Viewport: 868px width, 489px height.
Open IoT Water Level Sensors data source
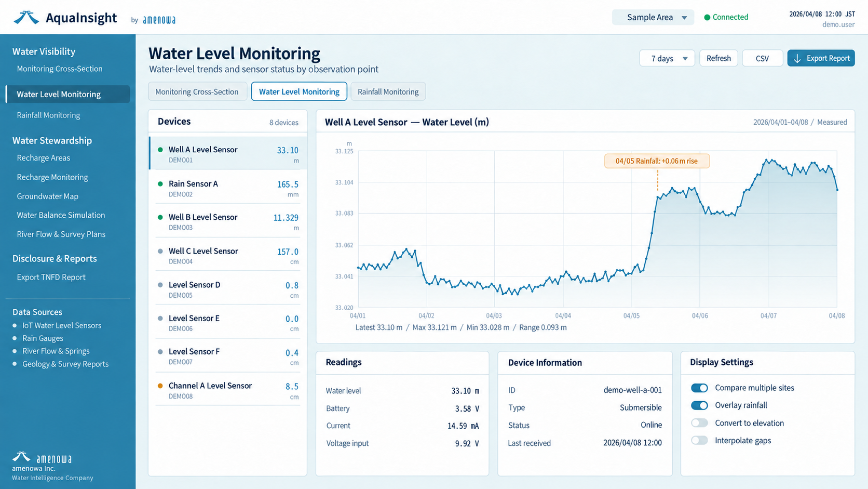62,325
